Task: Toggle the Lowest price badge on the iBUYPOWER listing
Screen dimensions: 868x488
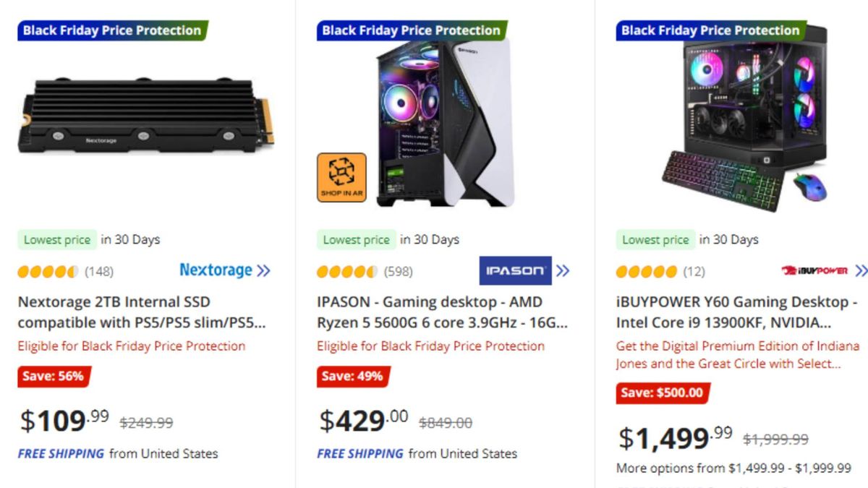Action: 655,239
